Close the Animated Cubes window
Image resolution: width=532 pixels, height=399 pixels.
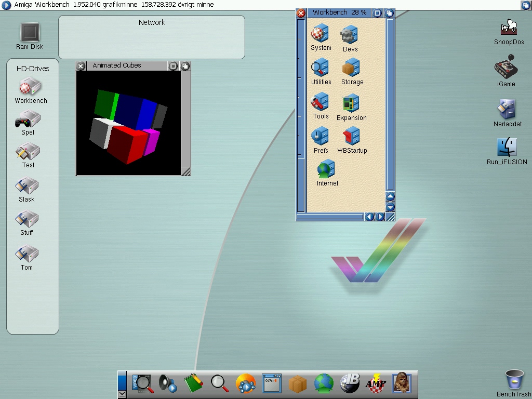pos(81,66)
